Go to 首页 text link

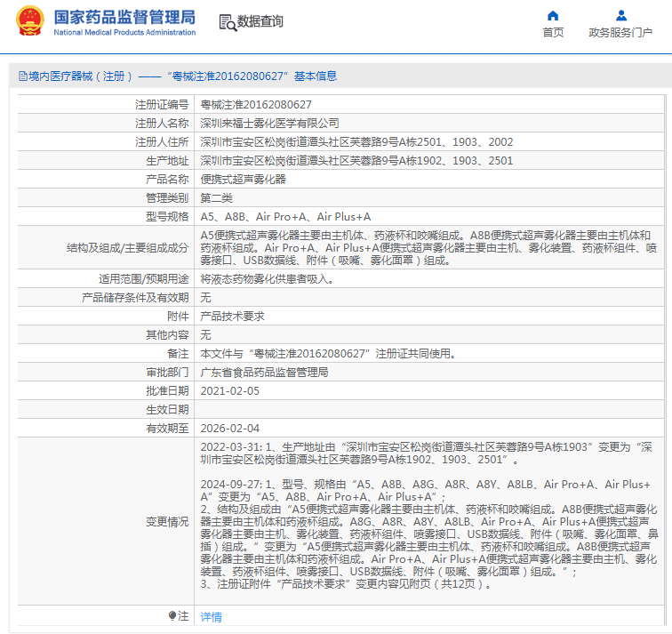pyautogui.click(x=553, y=33)
